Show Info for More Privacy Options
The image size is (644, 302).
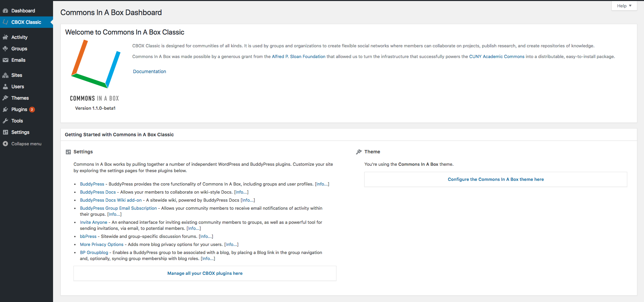tap(231, 244)
